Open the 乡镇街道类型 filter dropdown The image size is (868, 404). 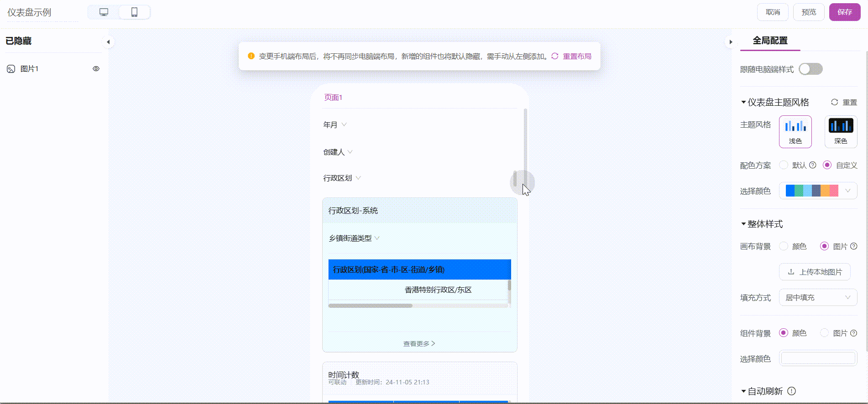coord(355,238)
